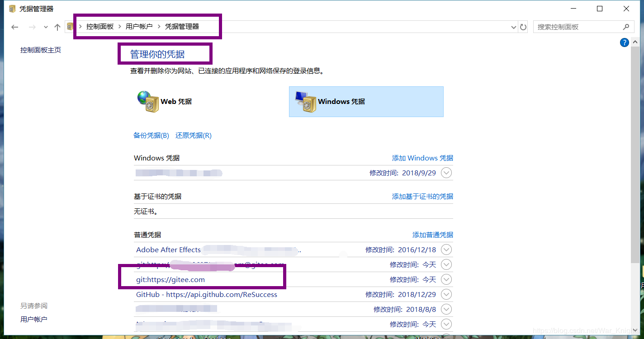Click 添加基于证书的凭据 link
The width and height of the screenshot is (644, 339).
click(x=422, y=197)
